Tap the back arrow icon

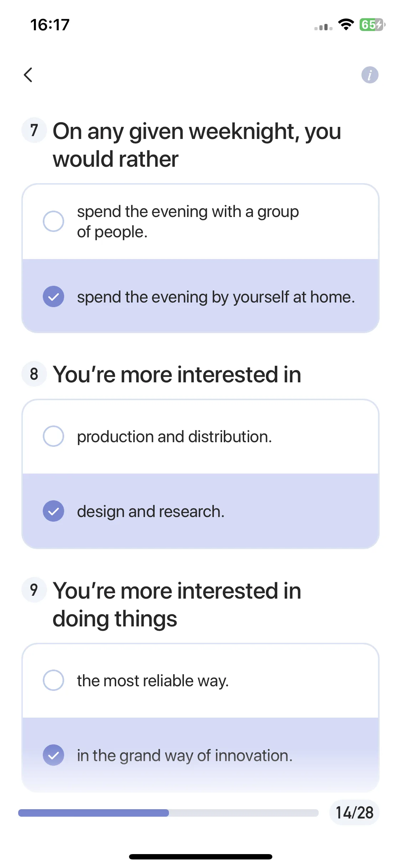click(x=28, y=75)
